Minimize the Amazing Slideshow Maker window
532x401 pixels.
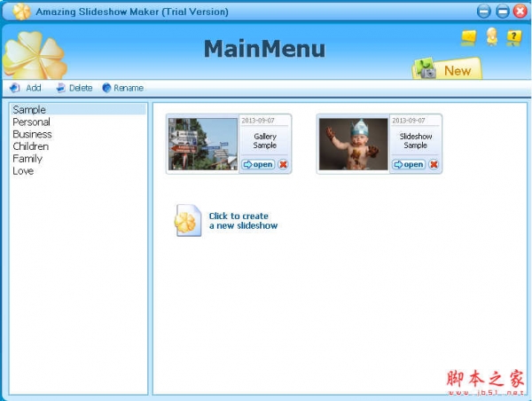pos(483,12)
